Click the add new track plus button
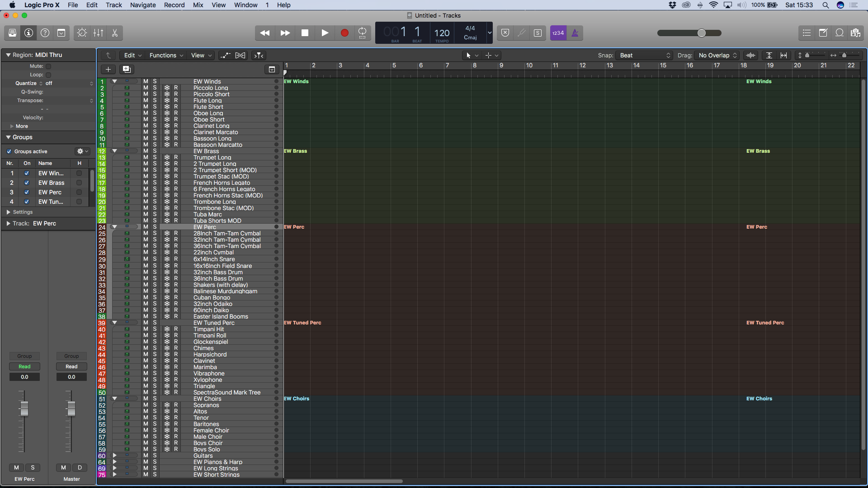Image resolution: width=868 pixels, height=488 pixels. [x=108, y=69]
